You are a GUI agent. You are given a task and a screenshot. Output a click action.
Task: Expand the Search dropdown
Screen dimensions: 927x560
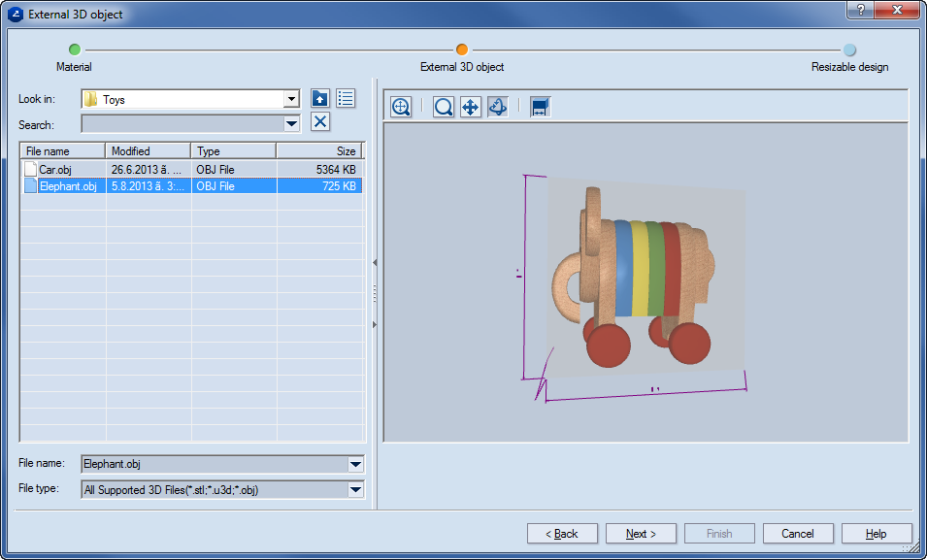291,123
